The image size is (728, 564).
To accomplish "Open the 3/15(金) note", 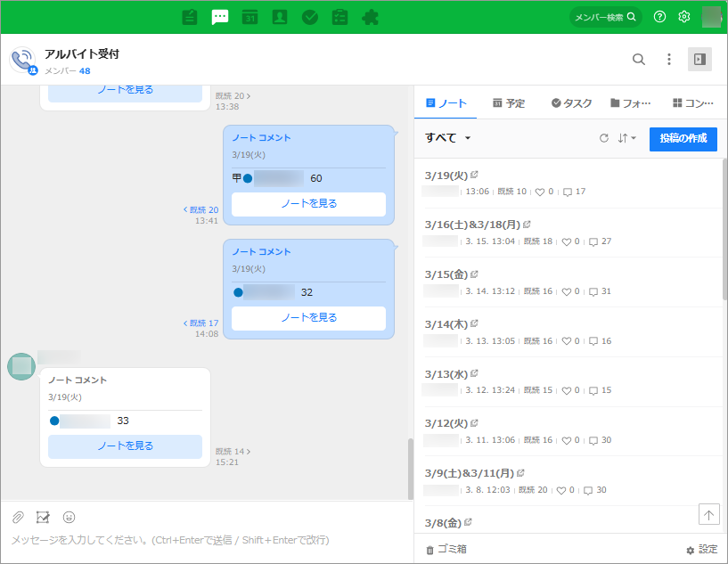I will point(446,274).
